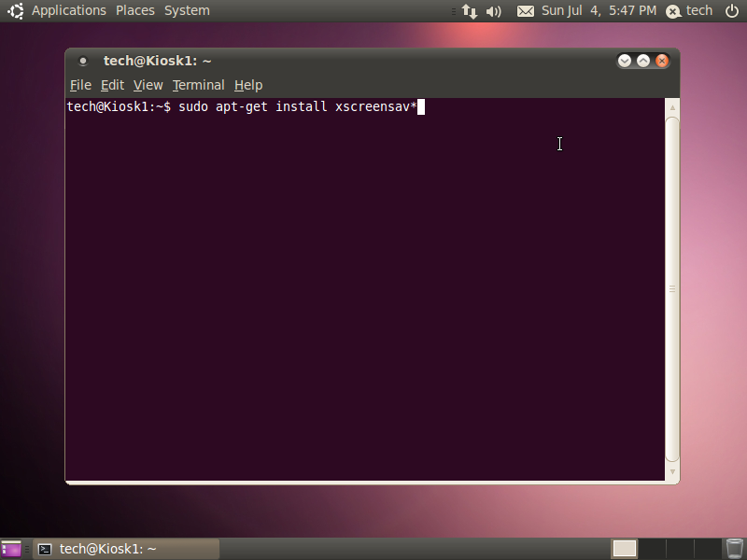Image resolution: width=747 pixels, height=560 pixels.
Task: Expand the Places menu
Action: point(135,10)
